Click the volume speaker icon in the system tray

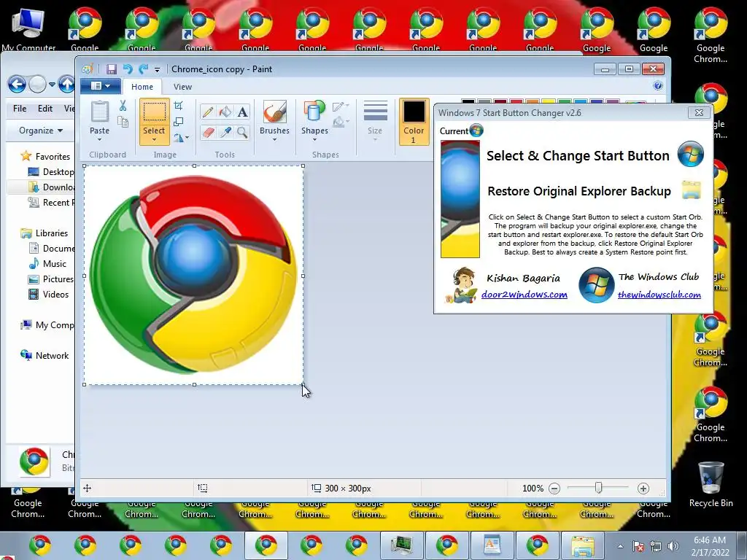673,546
